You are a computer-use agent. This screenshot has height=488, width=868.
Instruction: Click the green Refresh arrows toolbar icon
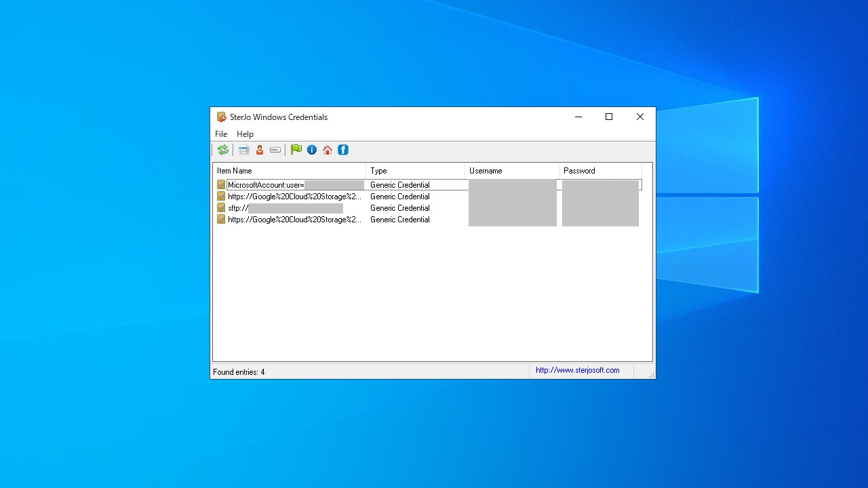pyautogui.click(x=222, y=150)
